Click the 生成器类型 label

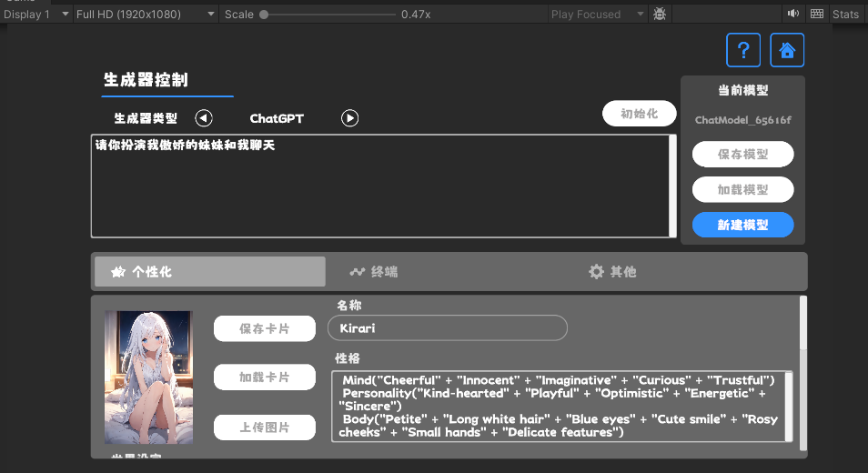[x=146, y=118]
